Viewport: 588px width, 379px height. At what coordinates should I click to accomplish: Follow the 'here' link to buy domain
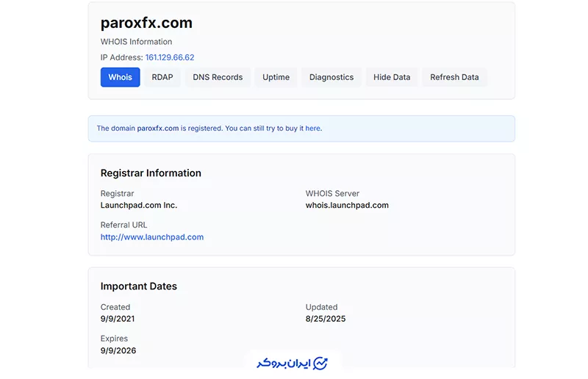click(x=313, y=129)
